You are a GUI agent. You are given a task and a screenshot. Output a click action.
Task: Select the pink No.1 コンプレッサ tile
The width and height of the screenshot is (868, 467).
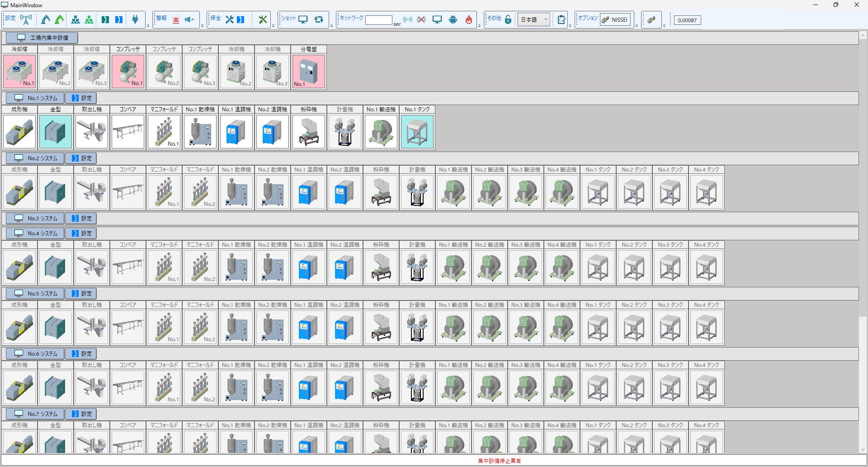[x=128, y=71]
